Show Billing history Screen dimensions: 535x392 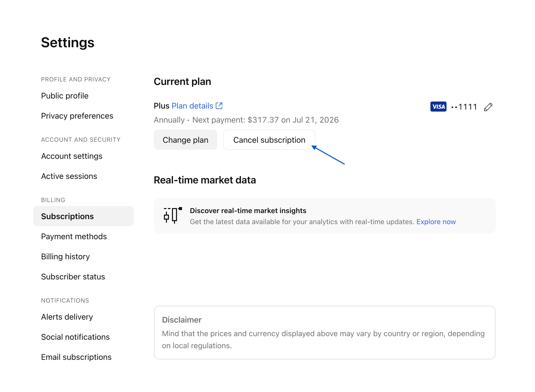pos(65,257)
